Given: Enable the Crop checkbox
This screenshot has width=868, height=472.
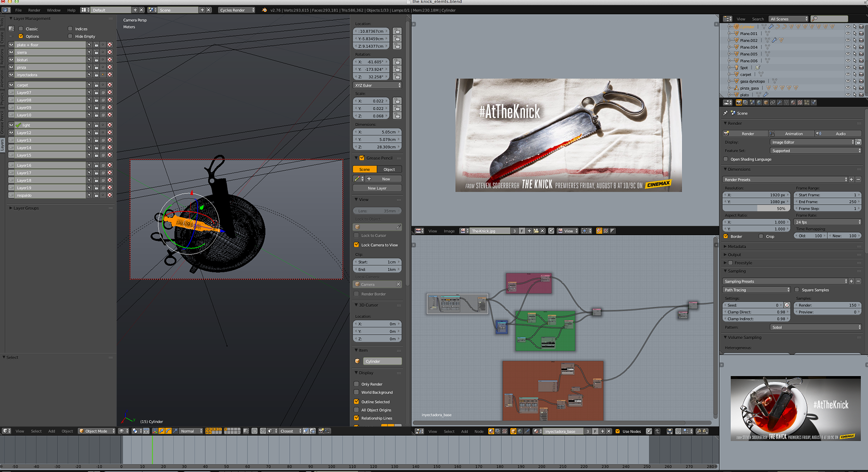Looking at the screenshot, I should tap(761, 236).
